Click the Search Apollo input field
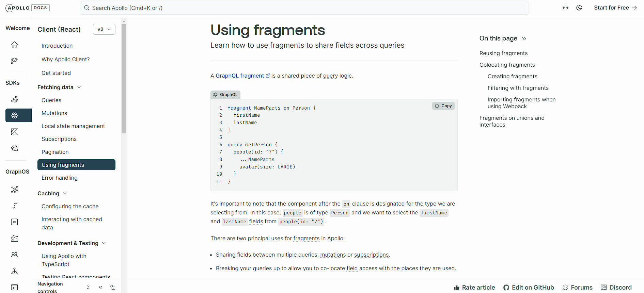 click(304, 8)
